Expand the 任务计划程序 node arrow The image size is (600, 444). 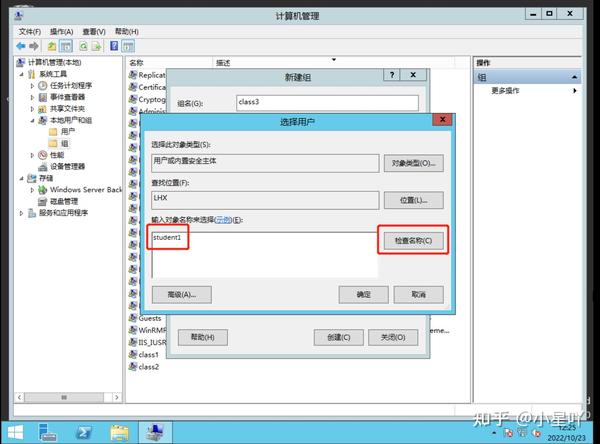32,86
